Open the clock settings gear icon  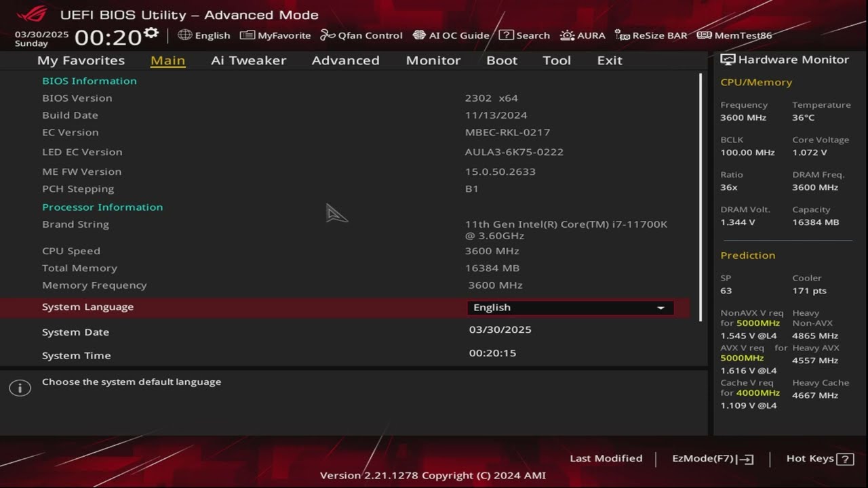151,33
